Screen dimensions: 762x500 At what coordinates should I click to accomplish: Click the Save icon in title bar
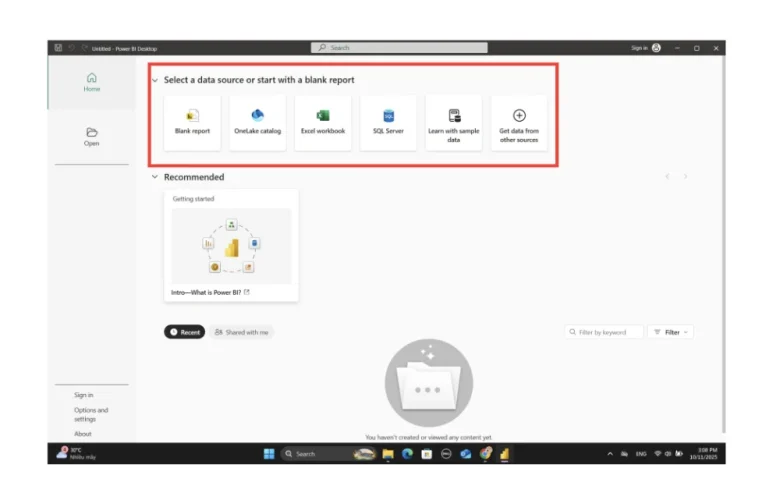pyautogui.click(x=58, y=48)
